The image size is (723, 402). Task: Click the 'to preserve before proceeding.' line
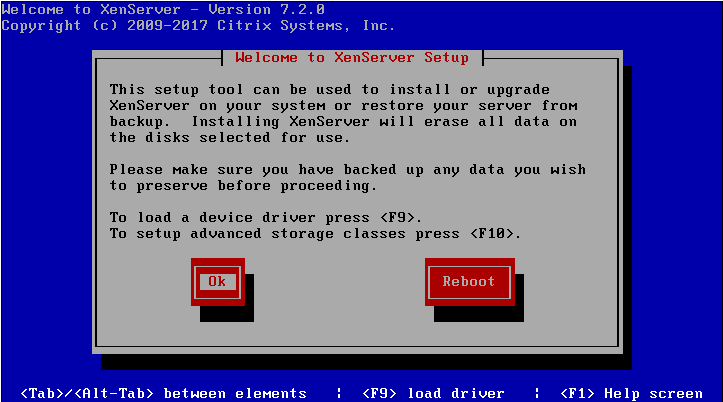(x=243, y=186)
